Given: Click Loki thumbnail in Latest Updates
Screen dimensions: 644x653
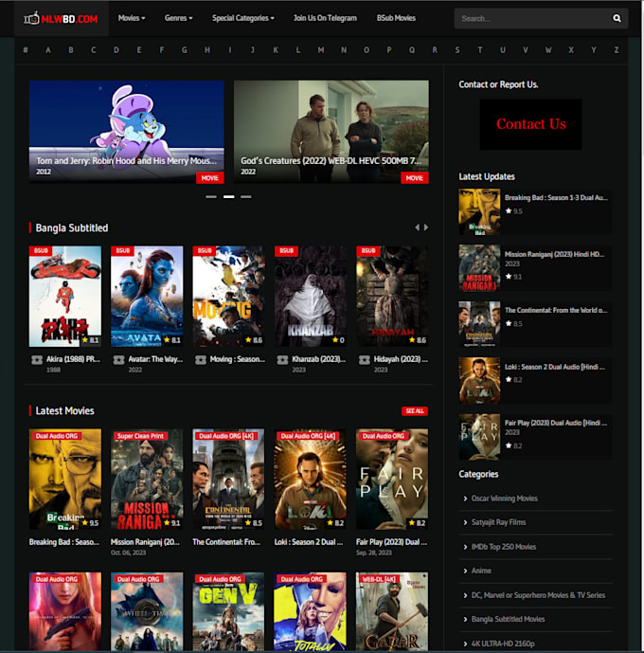Looking at the screenshot, I should tap(479, 381).
